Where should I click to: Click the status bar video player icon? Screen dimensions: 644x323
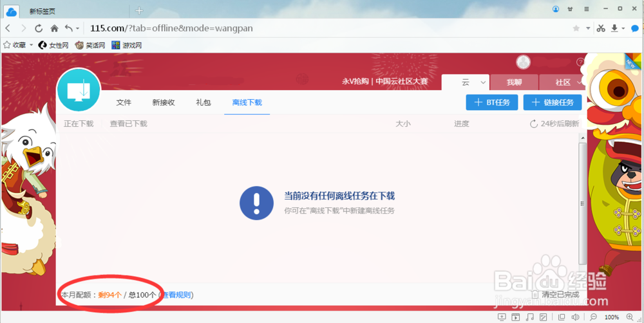click(515, 317)
